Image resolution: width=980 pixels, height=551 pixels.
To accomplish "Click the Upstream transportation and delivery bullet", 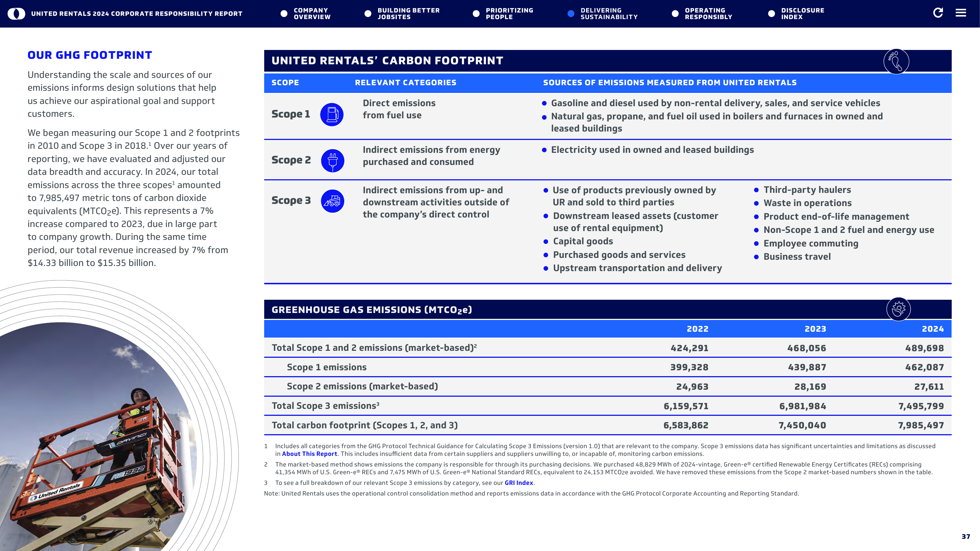I will tap(637, 268).
